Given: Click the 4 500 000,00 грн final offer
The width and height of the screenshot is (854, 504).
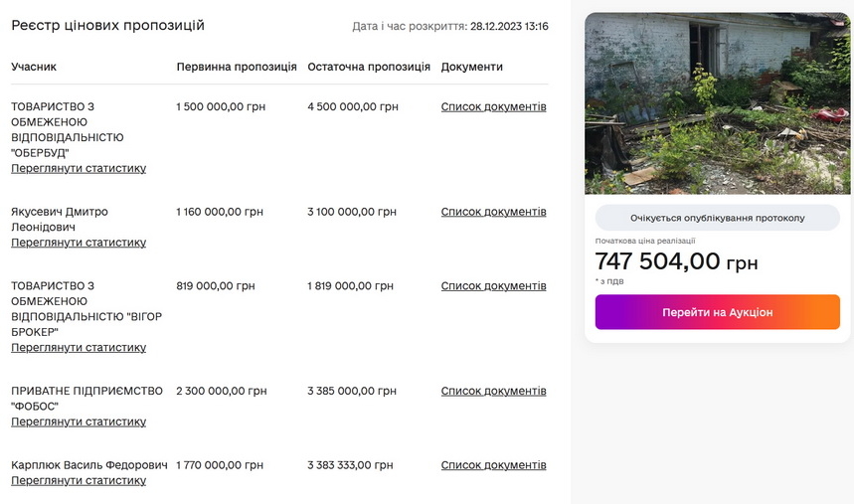Looking at the screenshot, I should pos(353,107).
